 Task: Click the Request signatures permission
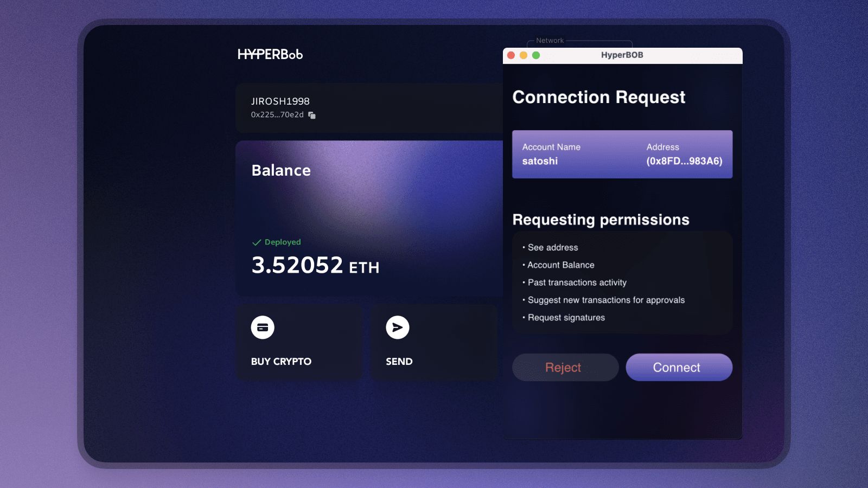tap(566, 318)
